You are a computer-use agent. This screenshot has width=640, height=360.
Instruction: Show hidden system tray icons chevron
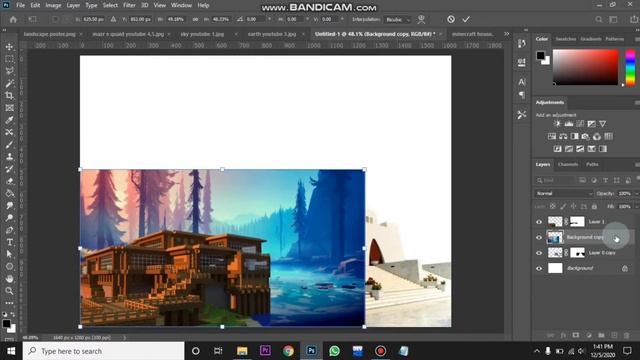536,351
